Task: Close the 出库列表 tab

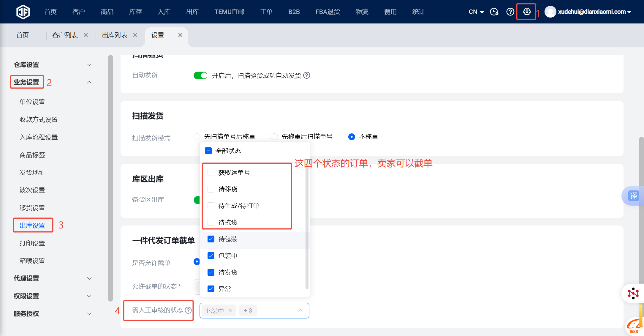Action: click(135, 35)
